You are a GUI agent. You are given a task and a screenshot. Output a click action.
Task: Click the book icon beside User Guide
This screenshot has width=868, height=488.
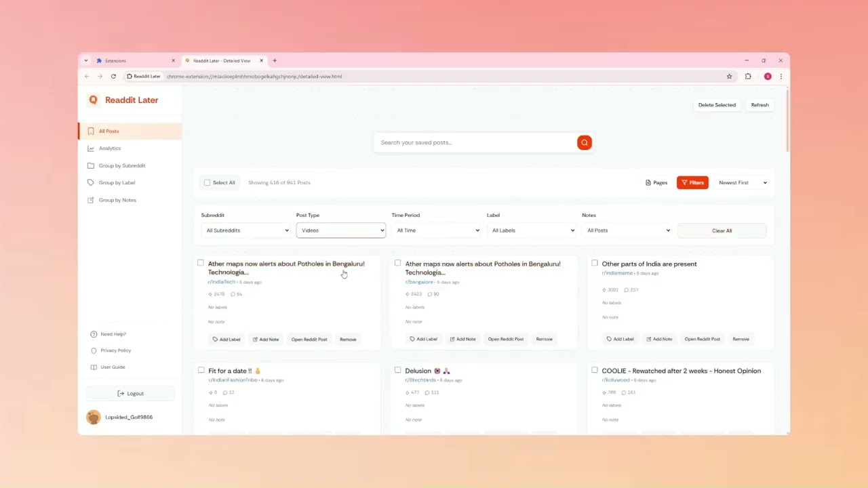(x=94, y=367)
